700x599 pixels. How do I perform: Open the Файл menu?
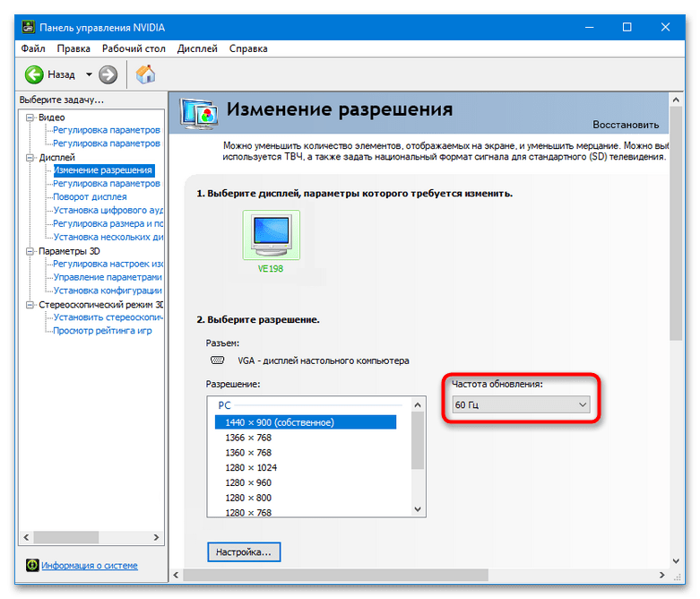tap(33, 48)
